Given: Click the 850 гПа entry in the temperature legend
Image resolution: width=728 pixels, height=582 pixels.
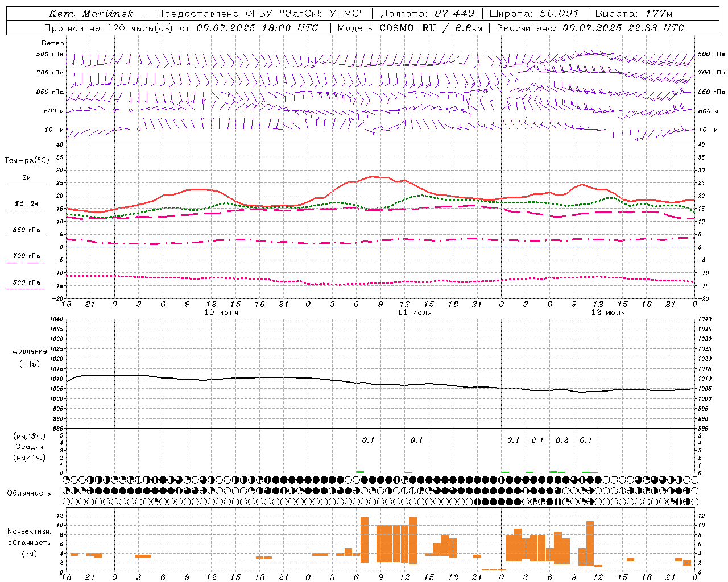Looking at the screenshot, I should [x=26, y=230].
